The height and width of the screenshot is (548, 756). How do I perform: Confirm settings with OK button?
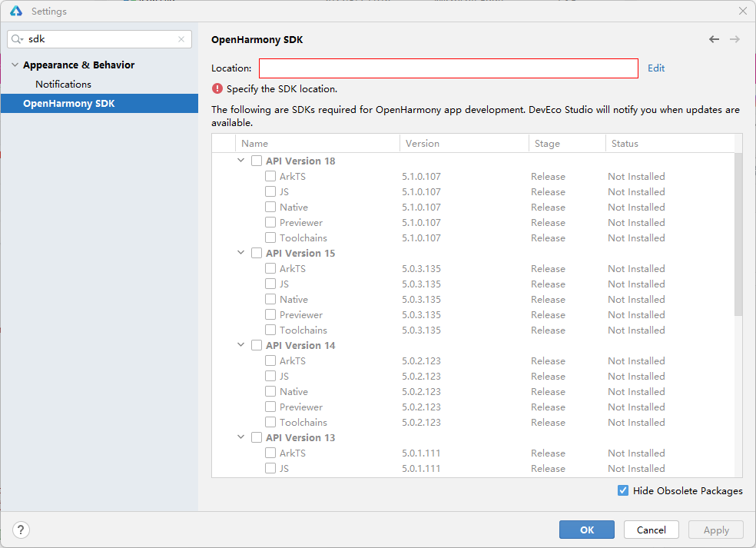[587, 530]
